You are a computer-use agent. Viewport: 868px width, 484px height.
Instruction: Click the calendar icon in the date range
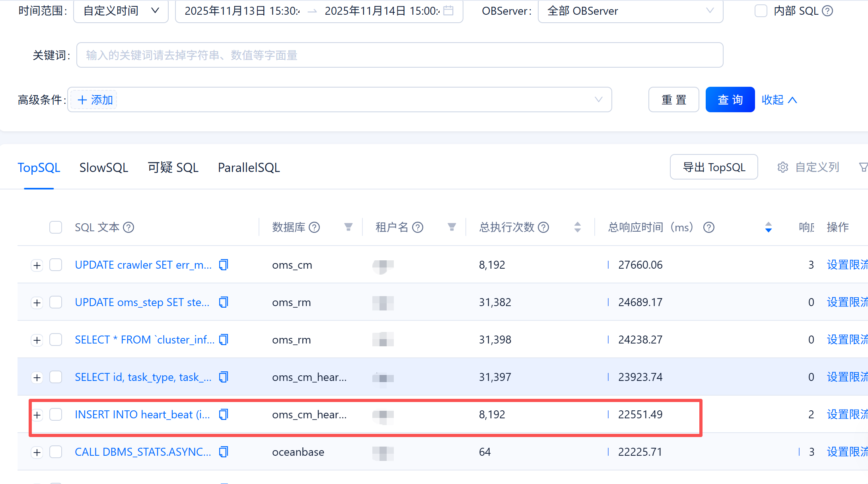448,11
